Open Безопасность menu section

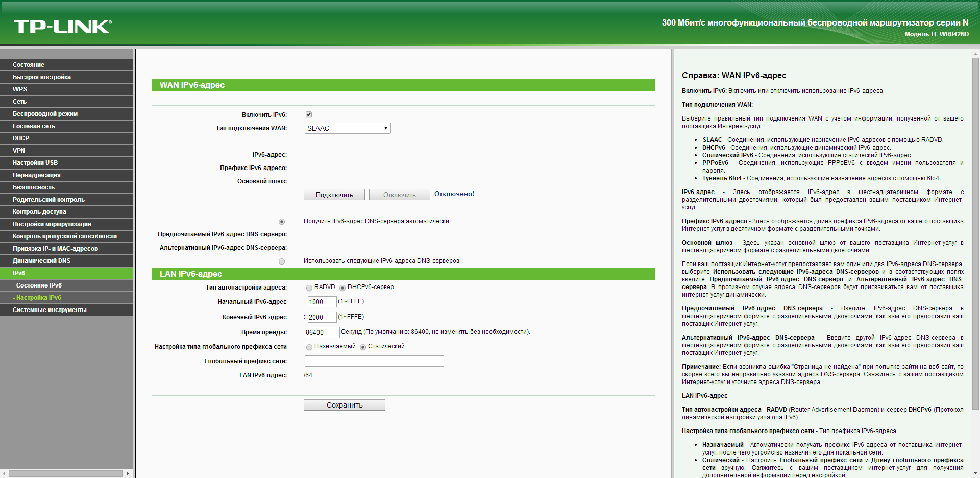(x=66, y=187)
